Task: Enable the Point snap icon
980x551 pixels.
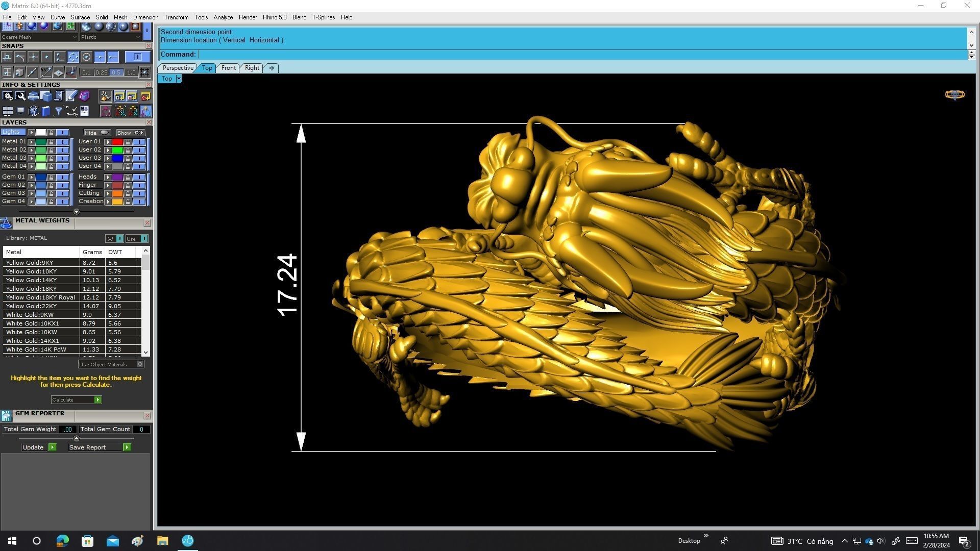Action: [46, 57]
